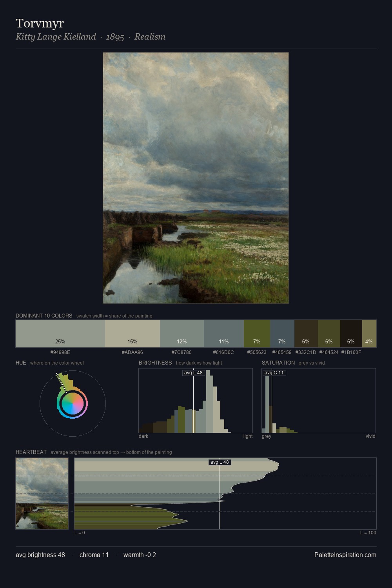Click the 'average brightness scanned top → bottom' caption
This screenshot has height=588, width=392.
pyautogui.click(x=111, y=452)
